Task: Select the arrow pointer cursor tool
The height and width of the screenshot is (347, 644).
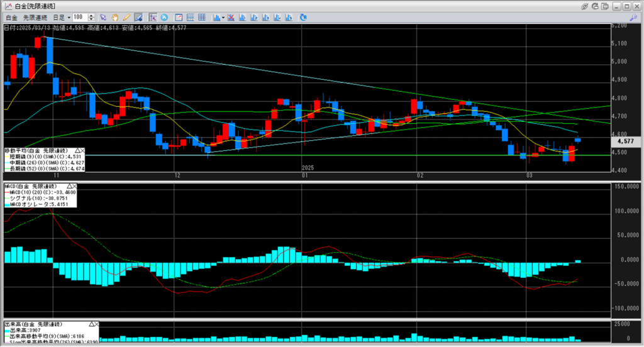Action: [104, 17]
